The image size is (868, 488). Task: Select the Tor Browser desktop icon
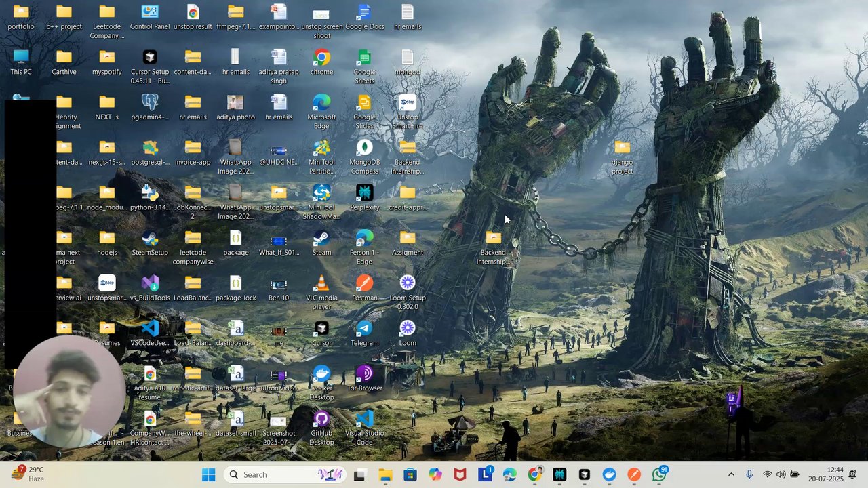[x=364, y=379]
